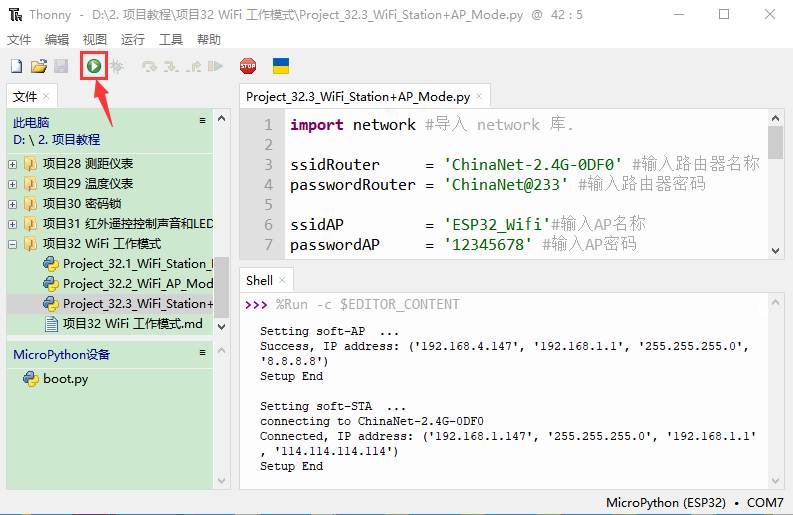Switch to the Shell tab
Image resolution: width=793 pixels, height=515 pixels.
tap(259, 281)
